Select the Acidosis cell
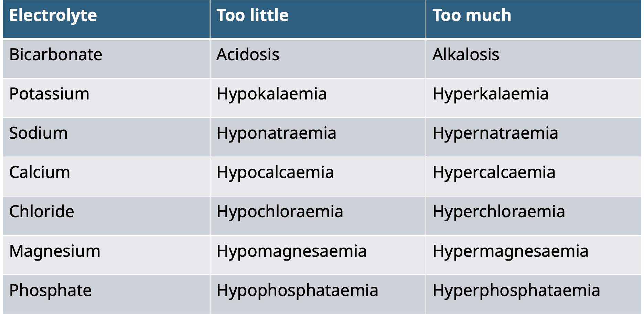 tap(248, 55)
